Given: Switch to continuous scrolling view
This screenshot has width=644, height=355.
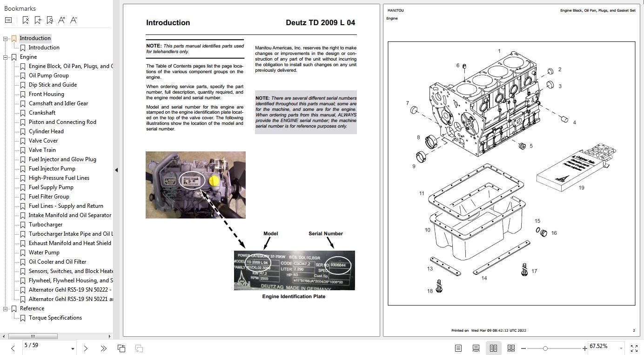Looking at the screenshot, I should point(476,348).
